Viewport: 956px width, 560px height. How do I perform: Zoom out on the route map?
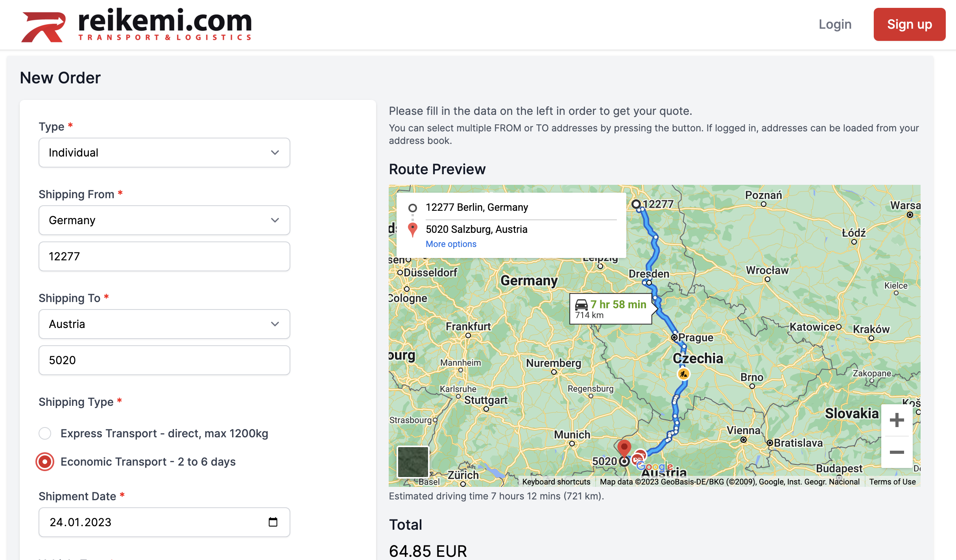coord(897,452)
